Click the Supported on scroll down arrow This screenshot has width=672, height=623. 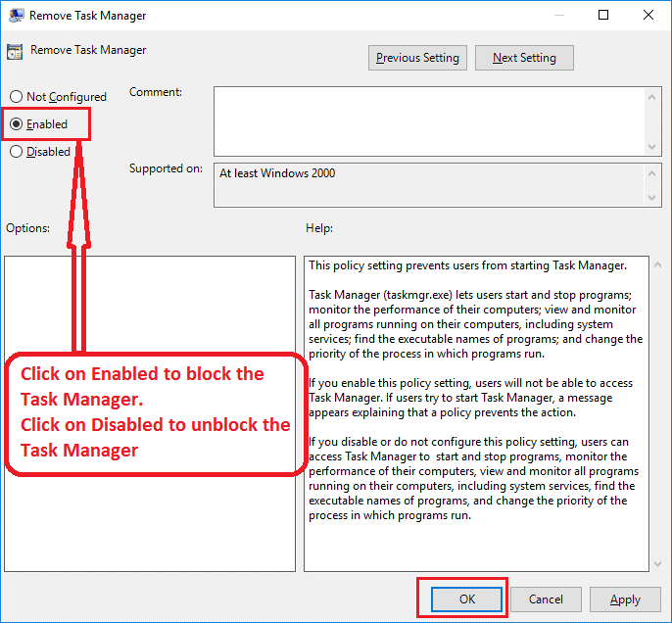tap(651, 198)
